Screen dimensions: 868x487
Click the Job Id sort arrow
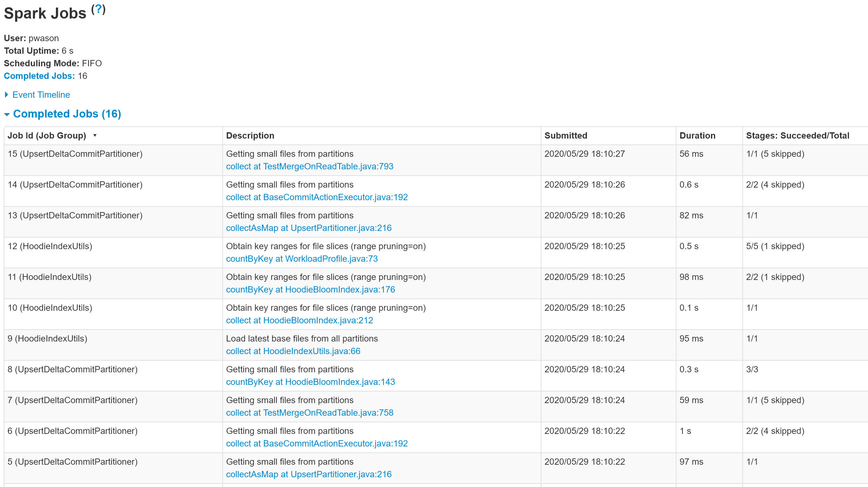click(x=95, y=135)
